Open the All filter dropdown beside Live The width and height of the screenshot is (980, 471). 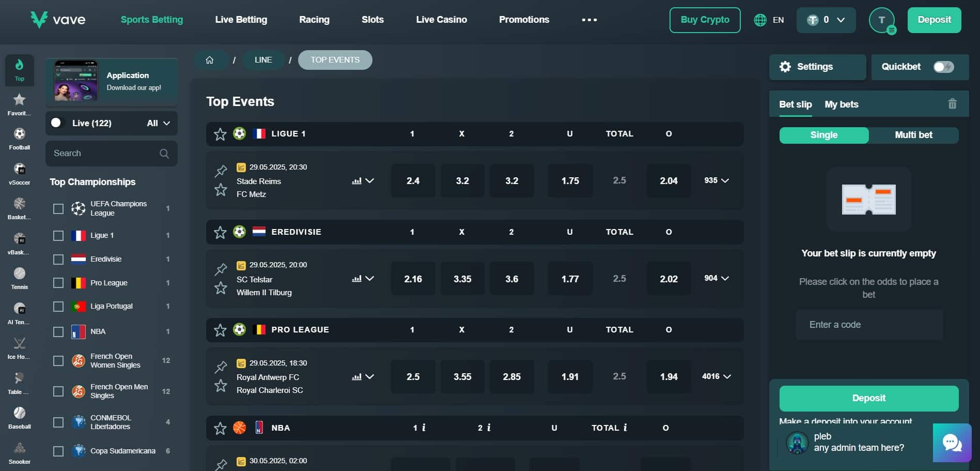coord(158,123)
